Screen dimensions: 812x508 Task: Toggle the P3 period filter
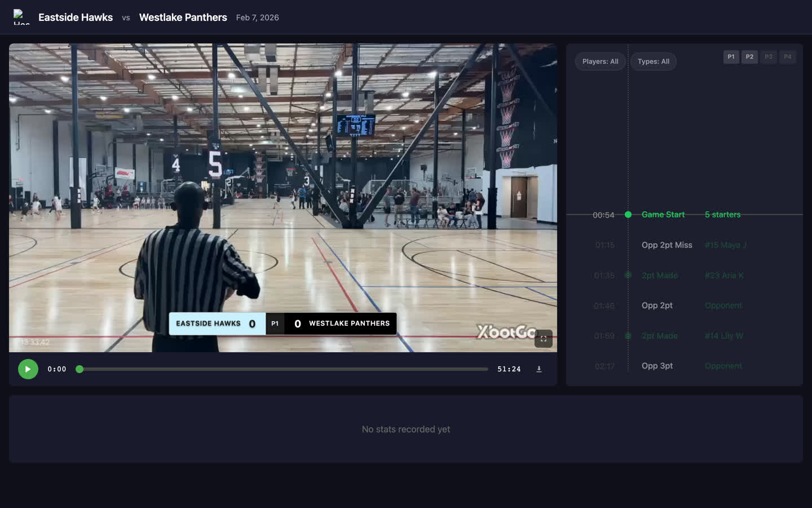(x=769, y=56)
